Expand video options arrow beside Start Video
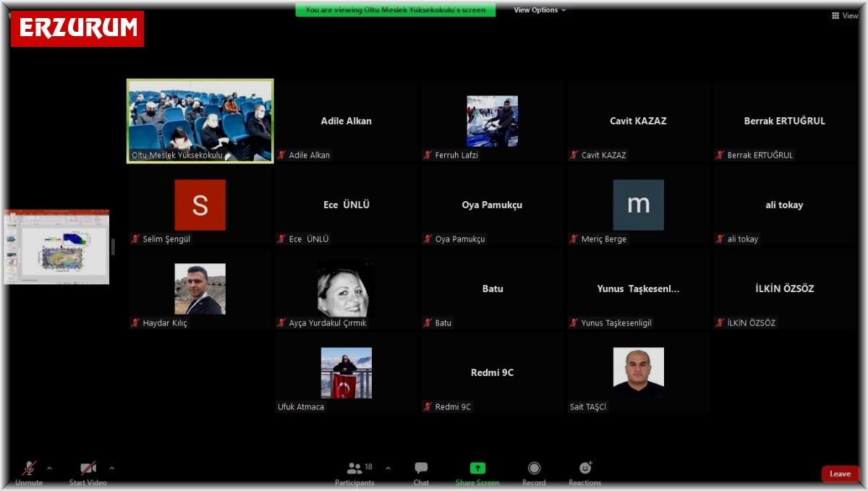Image resolution: width=868 pixels, height=491 pixels. (x=111, y=468)
